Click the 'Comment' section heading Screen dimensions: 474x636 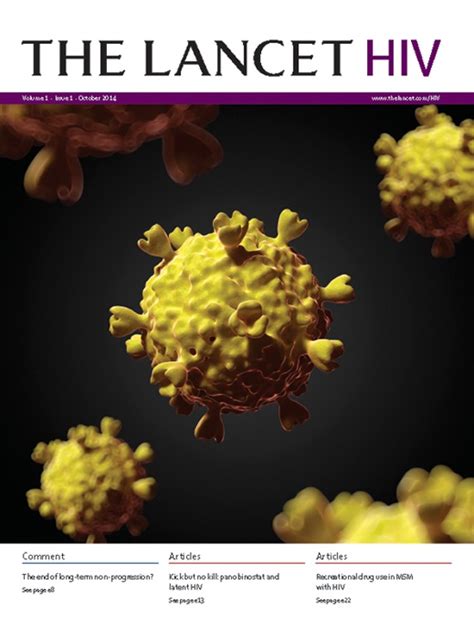(43, 556)
